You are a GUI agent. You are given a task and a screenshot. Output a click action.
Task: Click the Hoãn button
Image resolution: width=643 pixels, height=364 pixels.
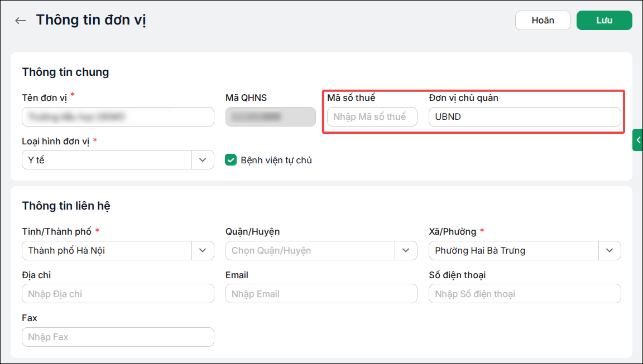click(x=543, y=21)
